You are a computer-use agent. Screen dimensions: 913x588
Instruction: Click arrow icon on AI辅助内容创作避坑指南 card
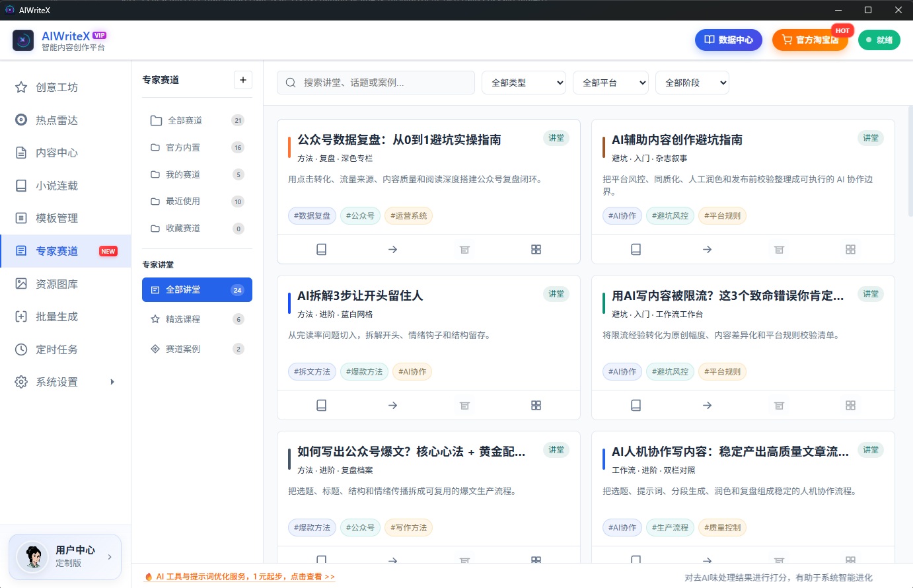pyautogui.click(x=708, y=249)
